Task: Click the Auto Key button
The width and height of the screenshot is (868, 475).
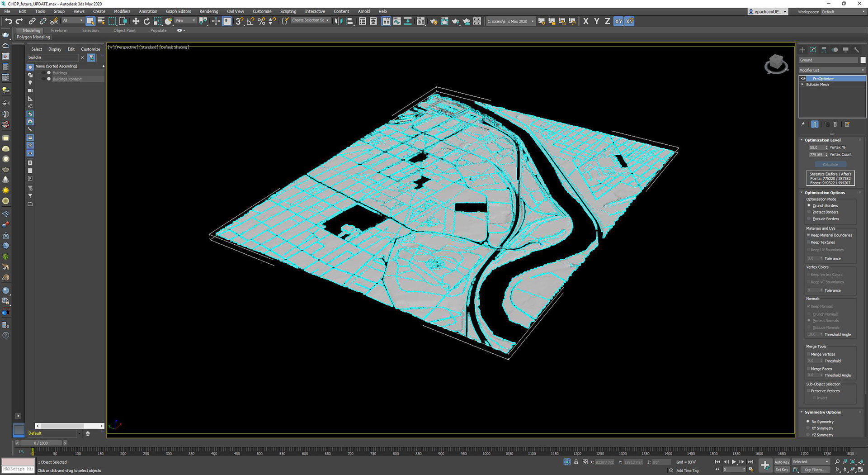Action: coord(782,462)
